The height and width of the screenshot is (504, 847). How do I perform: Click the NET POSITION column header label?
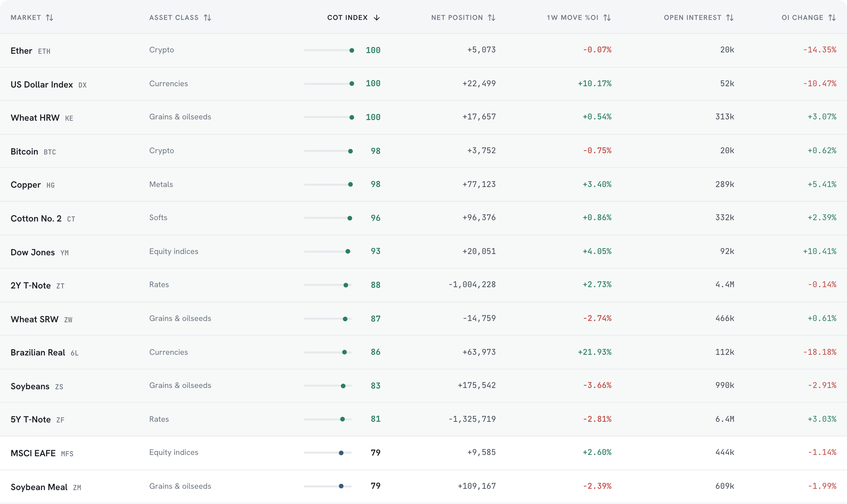457,18
